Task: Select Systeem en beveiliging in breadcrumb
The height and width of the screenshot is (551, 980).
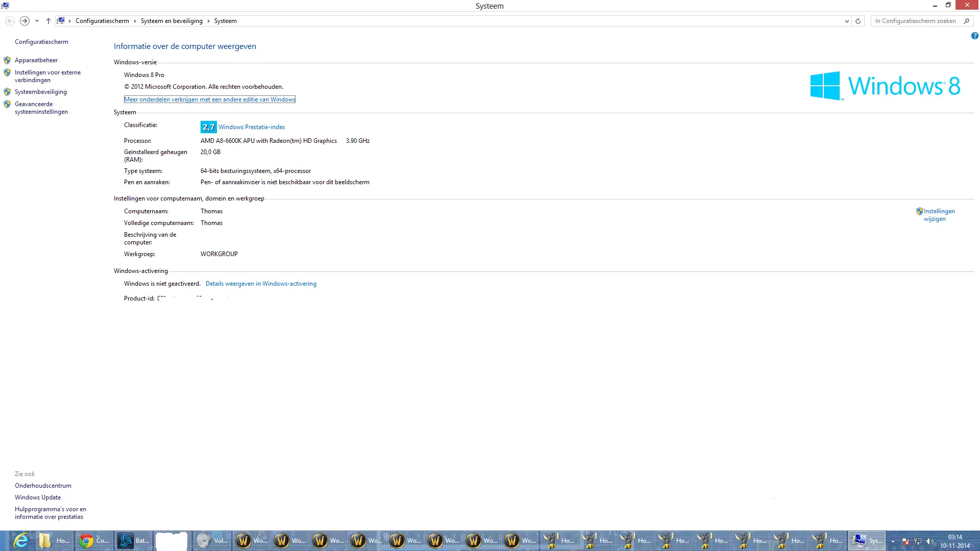Action: 171,21
